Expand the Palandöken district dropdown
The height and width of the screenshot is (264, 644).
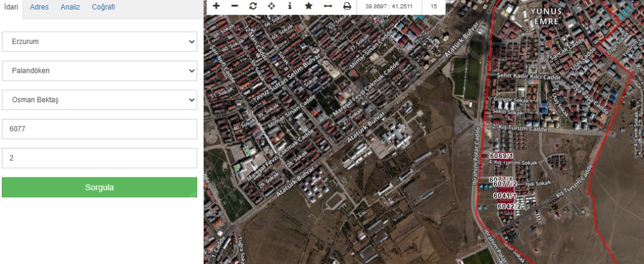coord(100,71)
